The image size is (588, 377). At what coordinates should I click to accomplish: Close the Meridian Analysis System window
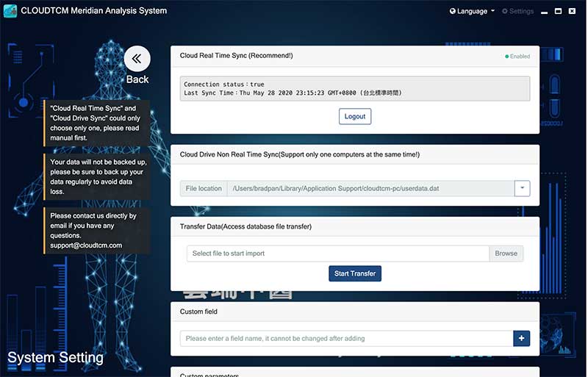(574, 12)
